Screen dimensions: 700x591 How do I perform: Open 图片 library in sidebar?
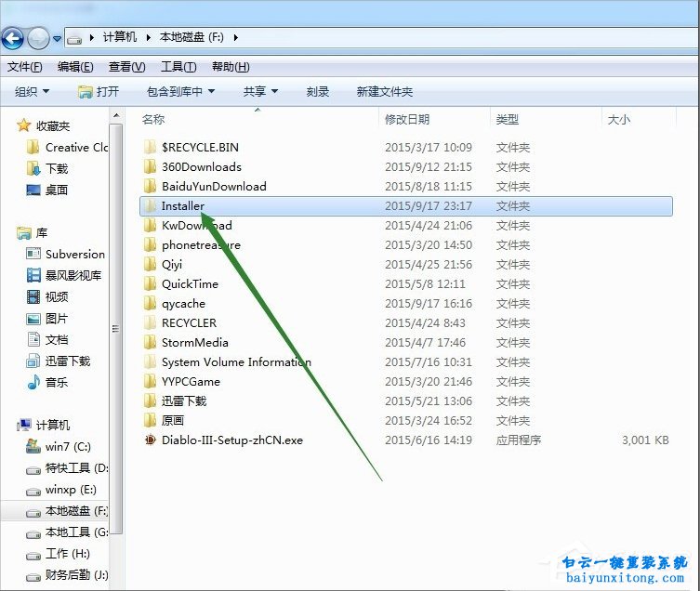[47, 318]
